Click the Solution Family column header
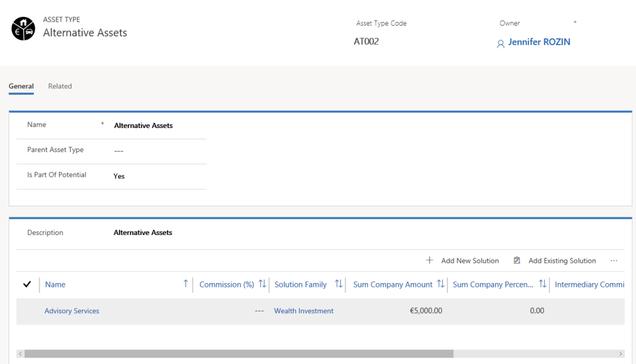This screenshot has height=364, width=636. (301, 285)
